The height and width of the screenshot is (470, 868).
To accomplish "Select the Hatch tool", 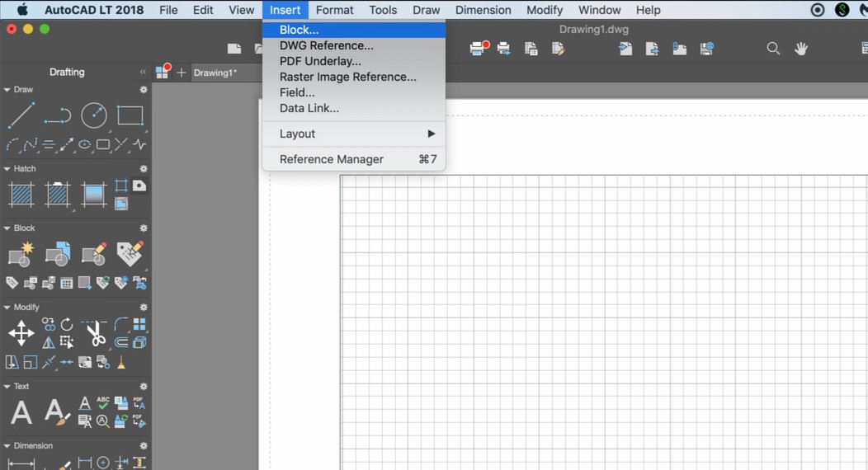I will click(x=21, y=194).
